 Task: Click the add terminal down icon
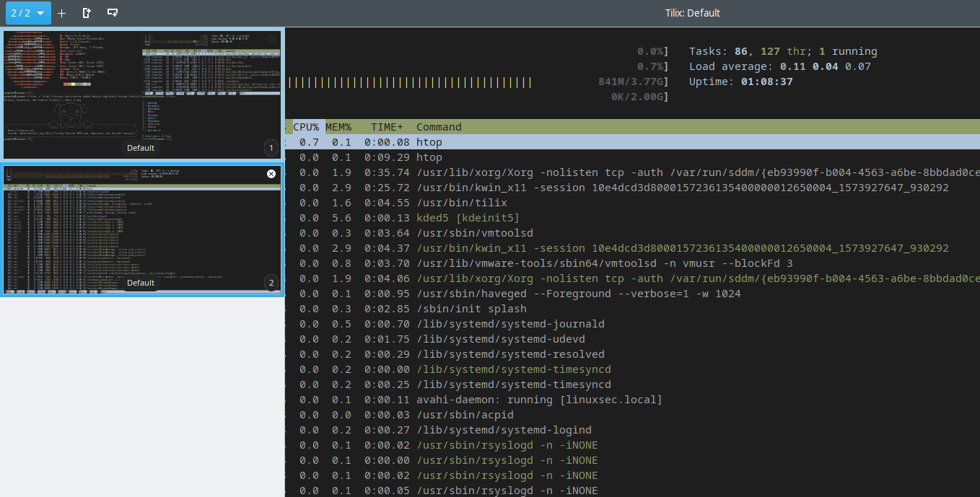[112, 12]
